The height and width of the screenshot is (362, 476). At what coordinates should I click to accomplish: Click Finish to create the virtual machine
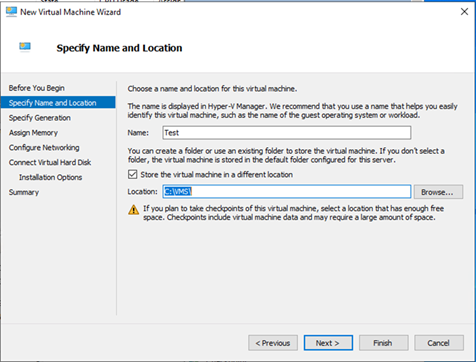383,343
